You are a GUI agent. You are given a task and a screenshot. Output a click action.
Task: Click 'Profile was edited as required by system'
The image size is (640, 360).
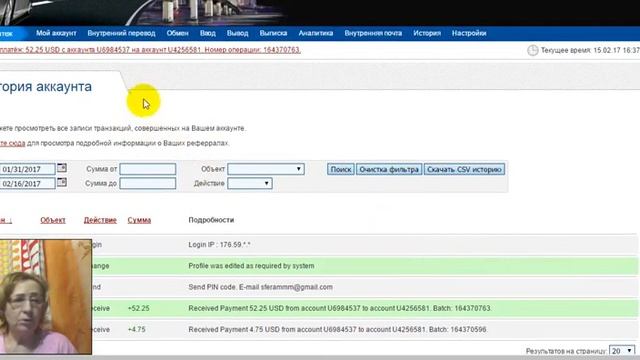pos(251,266)
